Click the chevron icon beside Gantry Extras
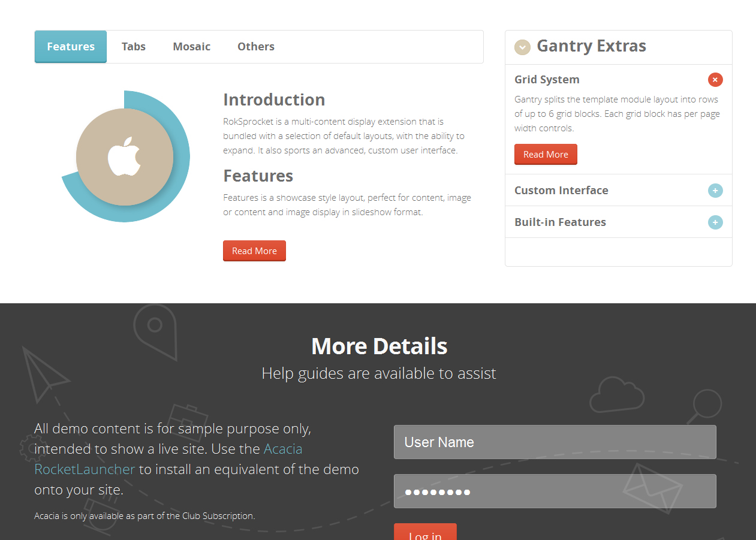 click(523, 47)
